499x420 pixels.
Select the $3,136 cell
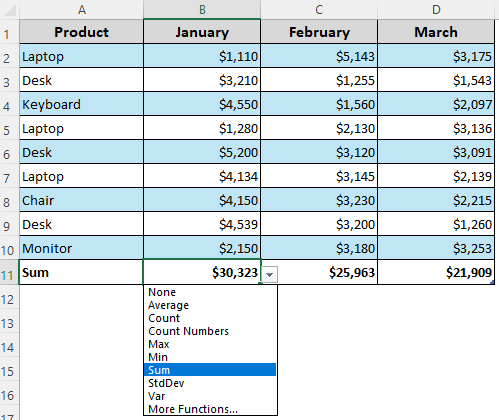(436, 128)
